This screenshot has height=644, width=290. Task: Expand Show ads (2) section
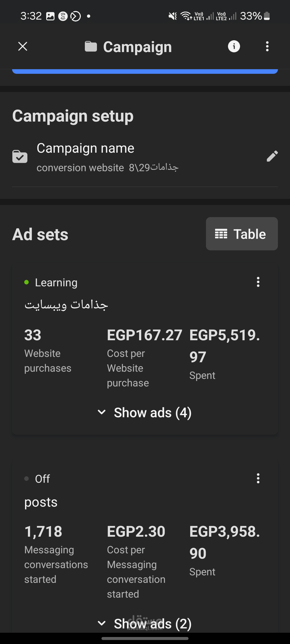(x=152, y=623)
